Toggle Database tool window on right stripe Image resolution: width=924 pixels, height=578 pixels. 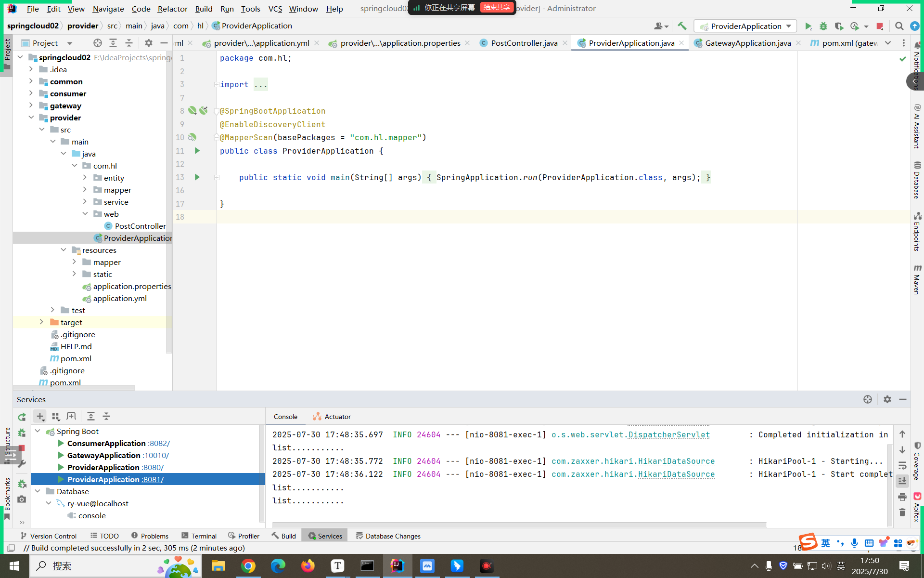click(917, 180)
